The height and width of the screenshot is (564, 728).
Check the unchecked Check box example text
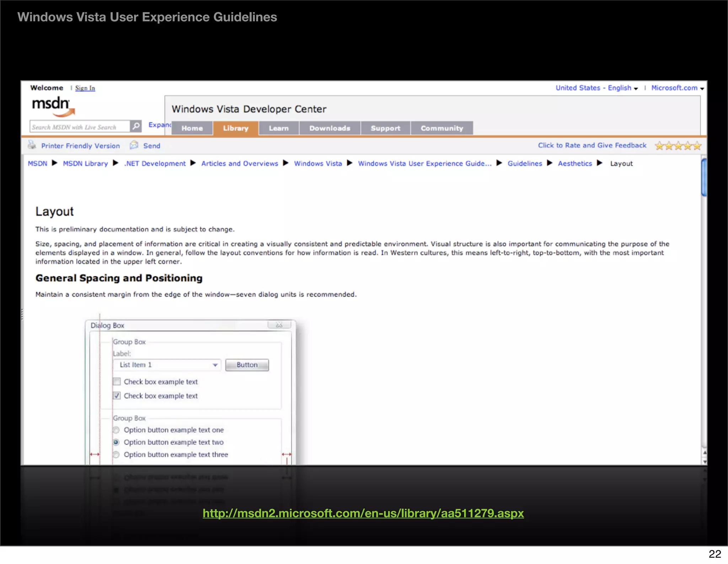tap(117, 382)
